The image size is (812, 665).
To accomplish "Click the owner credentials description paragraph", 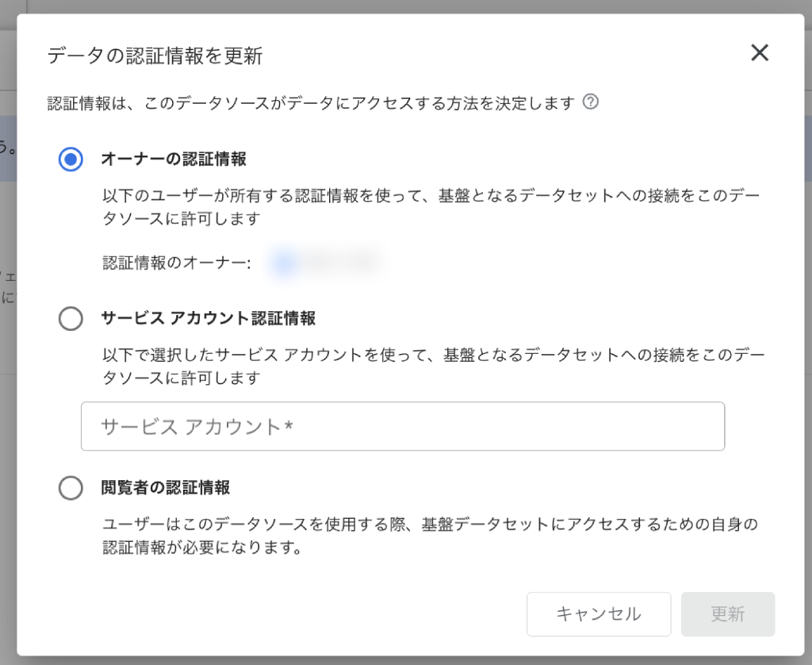I will [431, 207].
